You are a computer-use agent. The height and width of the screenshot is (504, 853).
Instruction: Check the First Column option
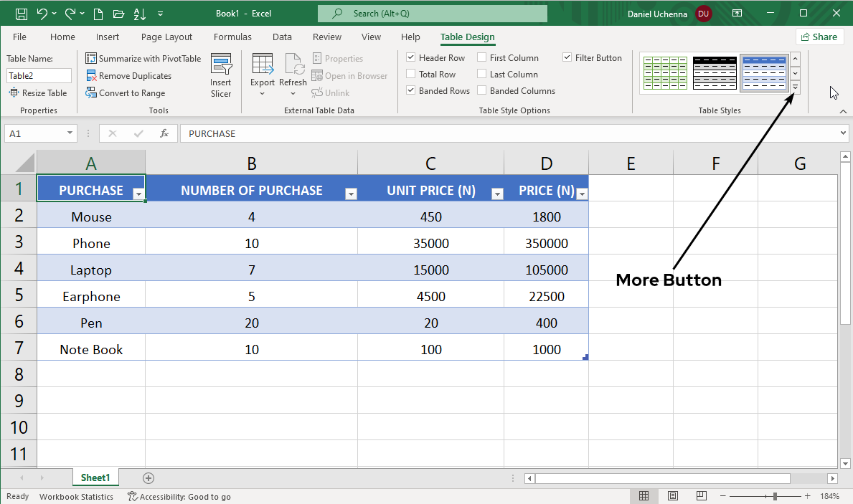[482, 57]
